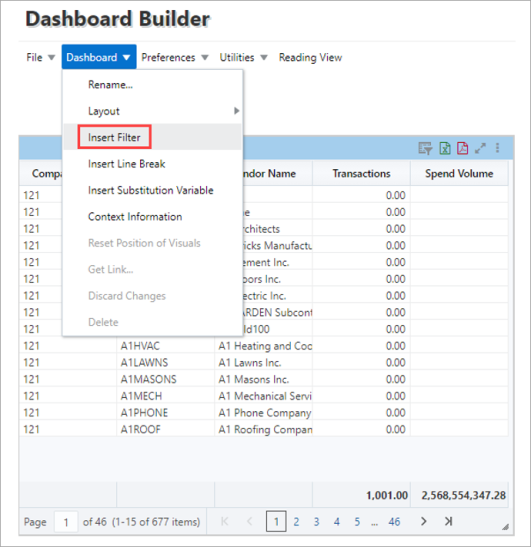Export grid to PDF icon
Viewport: 531px width, 547px height.
point(463,148)
